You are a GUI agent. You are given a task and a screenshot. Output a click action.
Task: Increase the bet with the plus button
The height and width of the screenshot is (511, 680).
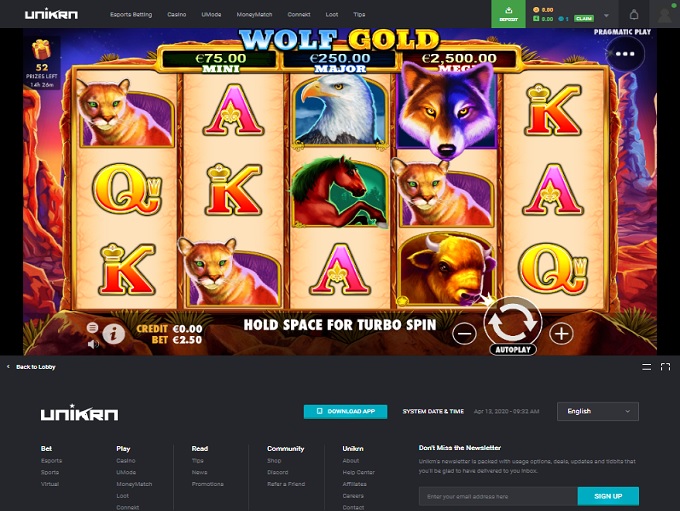[561, 334]
